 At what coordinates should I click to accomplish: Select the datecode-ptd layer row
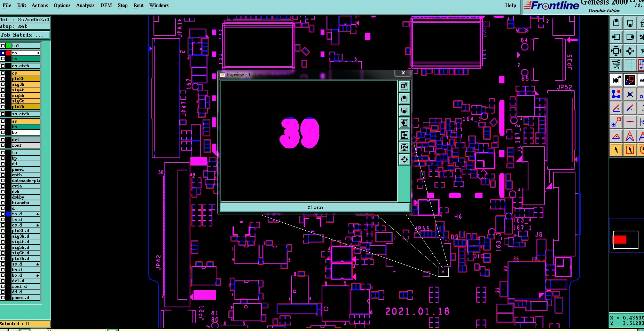coord(25,180)
